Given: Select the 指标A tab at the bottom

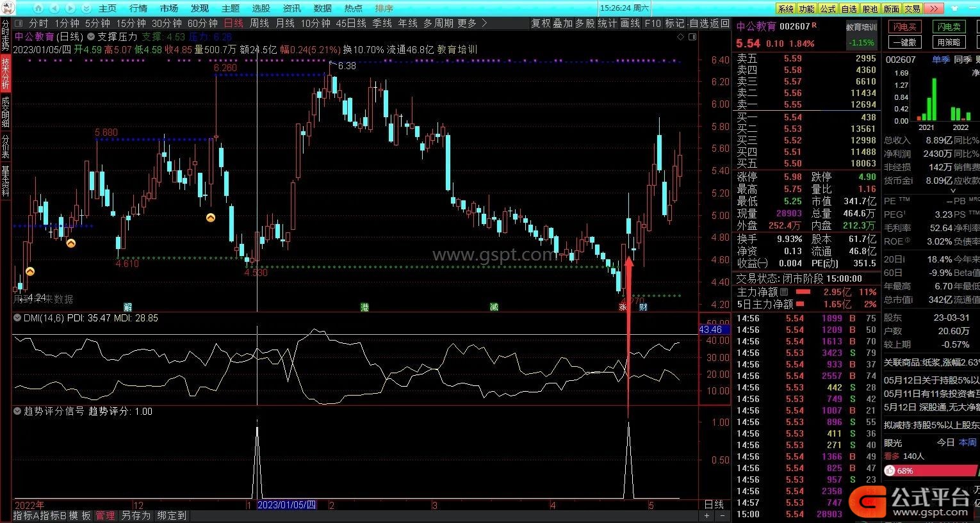Looking at the screenshot, I should (28, 515).
